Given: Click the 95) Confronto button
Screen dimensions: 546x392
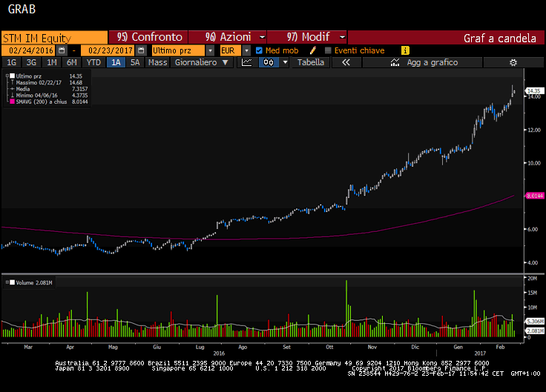Looking at the screenshot, I should coord(148,37).
